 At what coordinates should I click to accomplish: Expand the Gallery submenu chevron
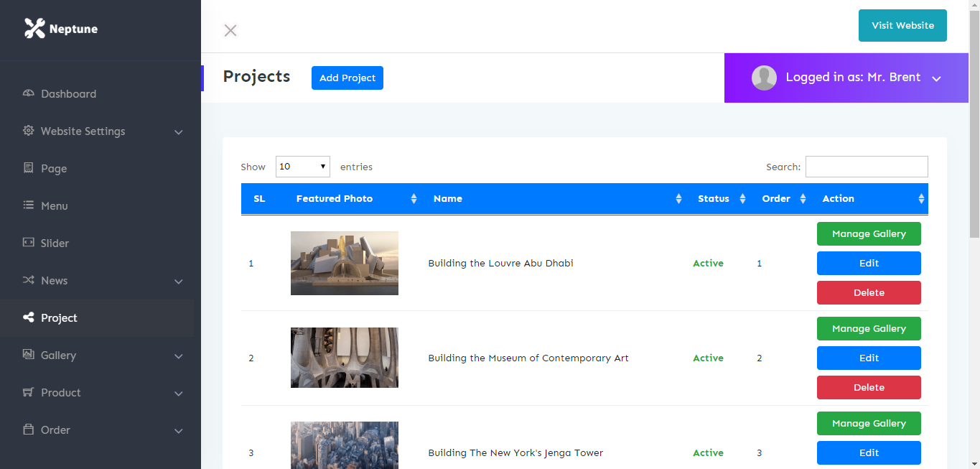coord(179,356)
